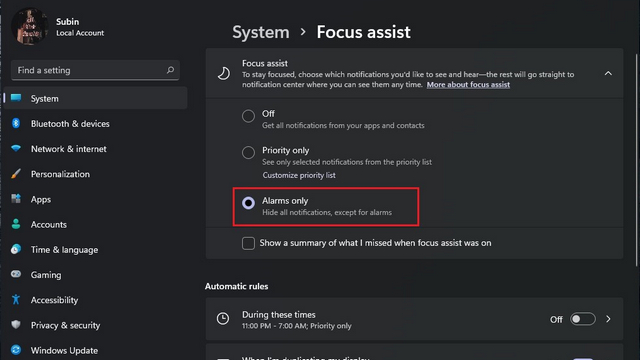Go back to System via breadcrumb
The width and height of the screenshot is (640, 360).
(x=260, y=32)
